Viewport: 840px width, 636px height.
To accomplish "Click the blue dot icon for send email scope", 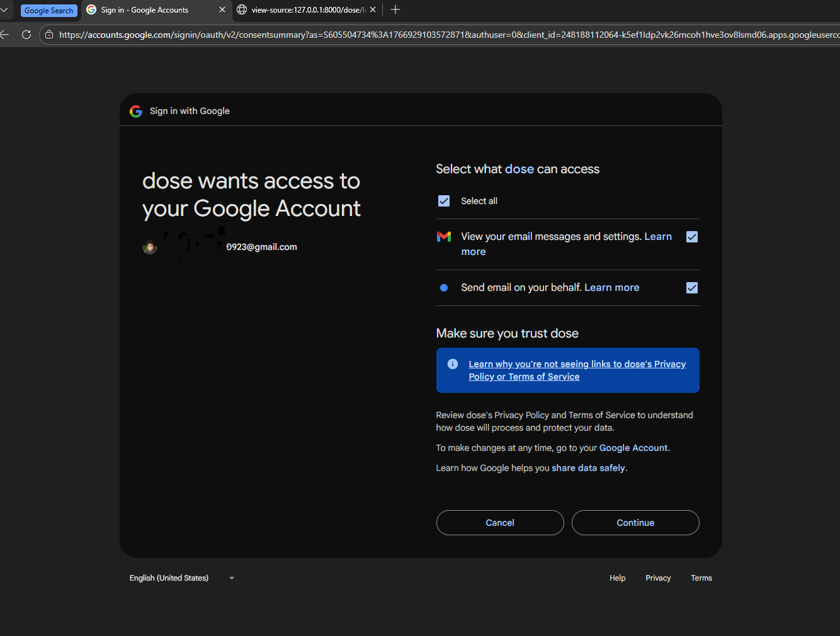I will [x=444, y=287].
